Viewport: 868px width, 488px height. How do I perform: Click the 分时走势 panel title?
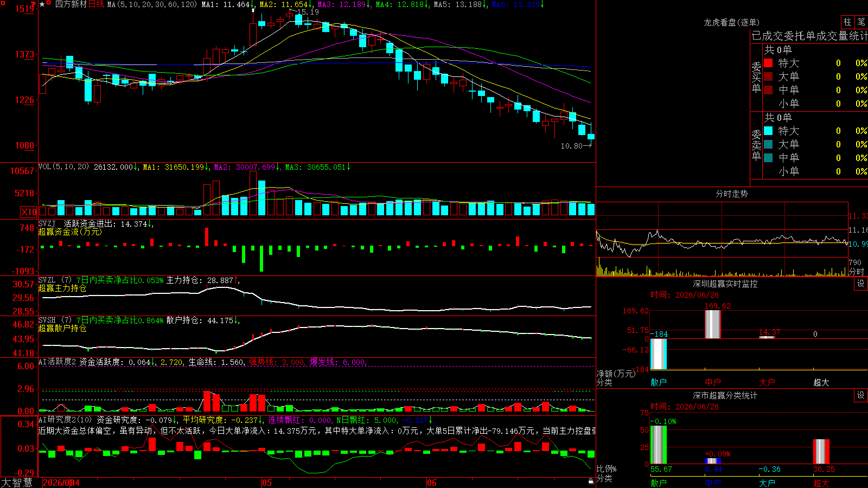[x=731, y=194]
